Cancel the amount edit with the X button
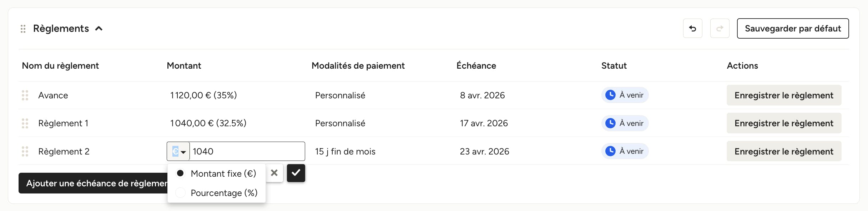The height and width of the screenshot is (211, 868). pyautogui.click(x=274, y=173)
